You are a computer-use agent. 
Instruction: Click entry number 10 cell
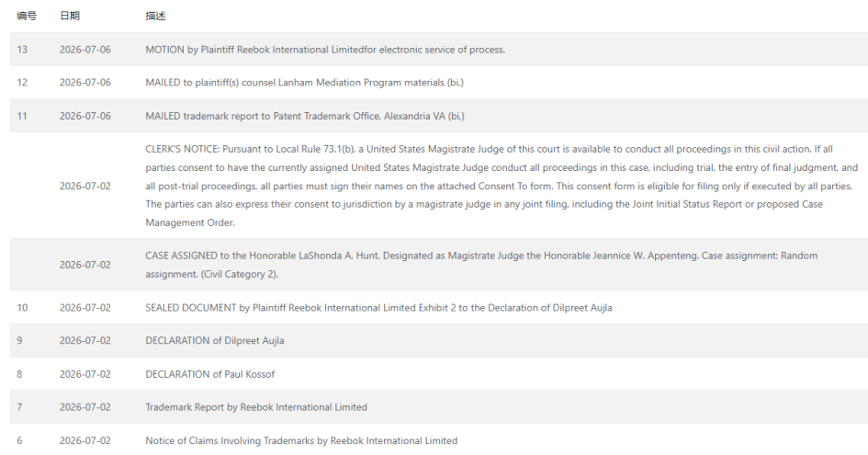click(x=22, y=308)
